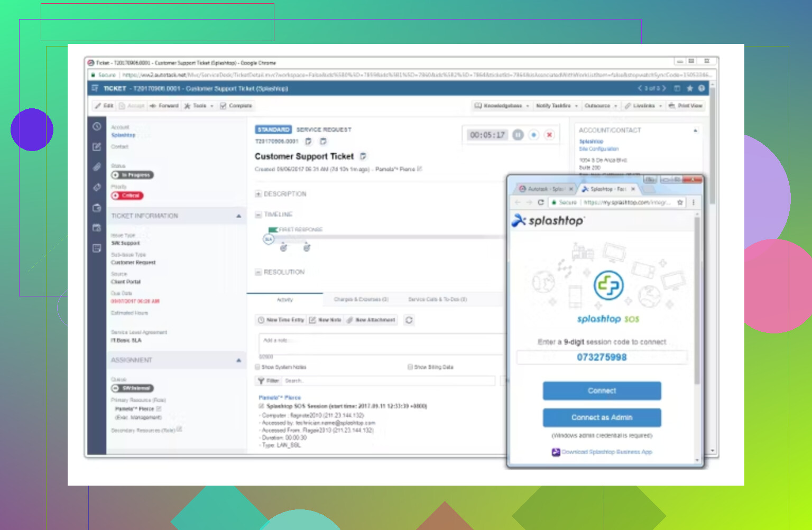The height and width of the screenshot is (530, 812).
Task: Open the Tools dropdown
Action: click(x=199, y=106)
